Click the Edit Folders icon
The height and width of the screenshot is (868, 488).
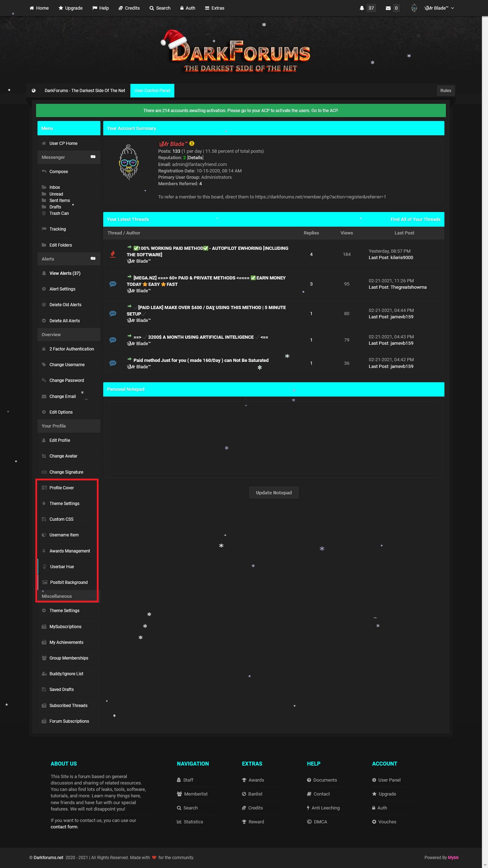44,245
